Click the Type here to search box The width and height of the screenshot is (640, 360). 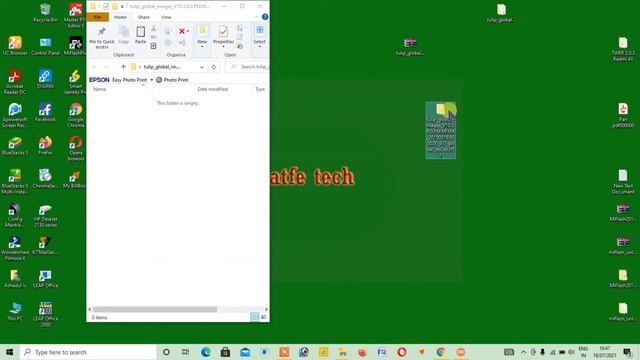click(88, 352)
